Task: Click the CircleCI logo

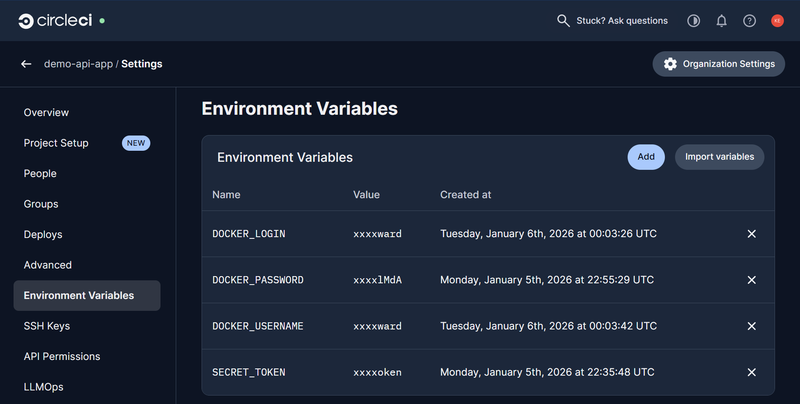Action: [x=55, y=20]
